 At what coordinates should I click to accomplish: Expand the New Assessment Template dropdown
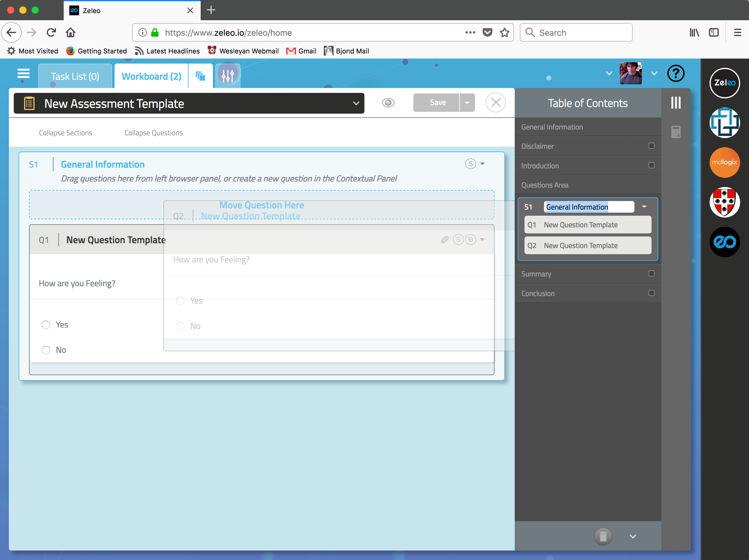356,103
